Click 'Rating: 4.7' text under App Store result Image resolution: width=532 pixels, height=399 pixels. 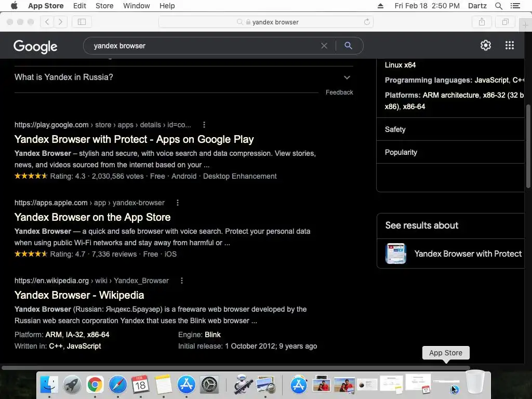[68, 255]
